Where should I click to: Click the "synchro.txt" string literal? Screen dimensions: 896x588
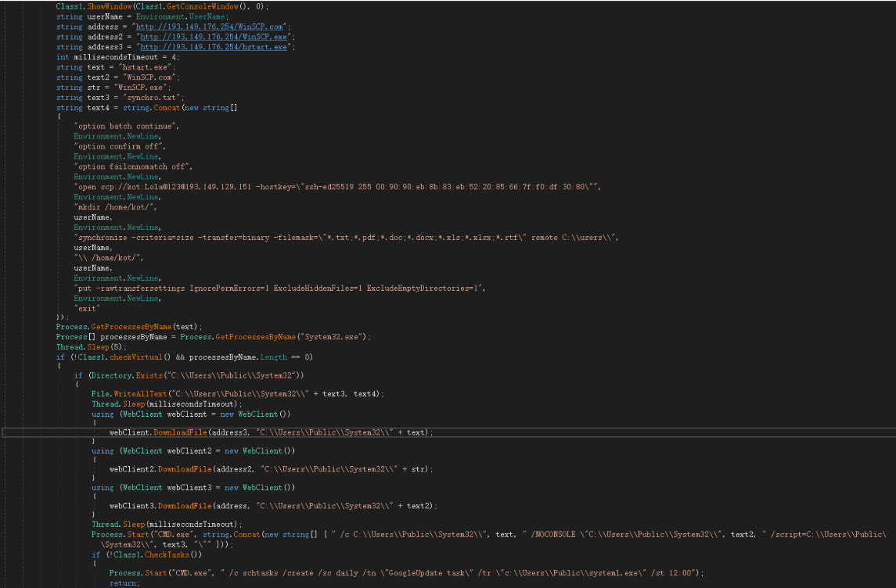click(152, 98)
